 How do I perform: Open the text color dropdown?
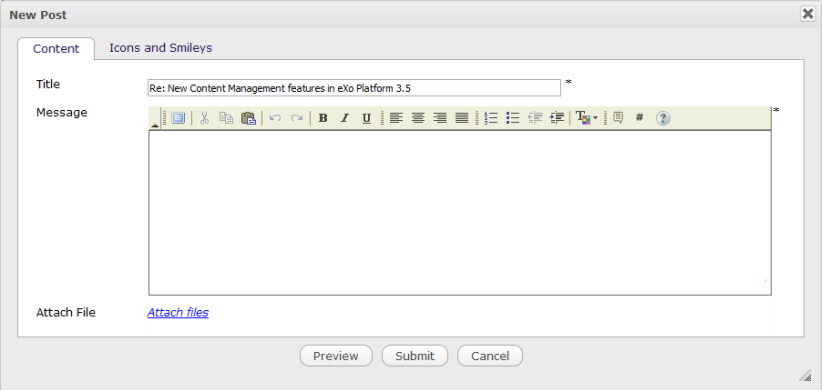tap(587, 118)
